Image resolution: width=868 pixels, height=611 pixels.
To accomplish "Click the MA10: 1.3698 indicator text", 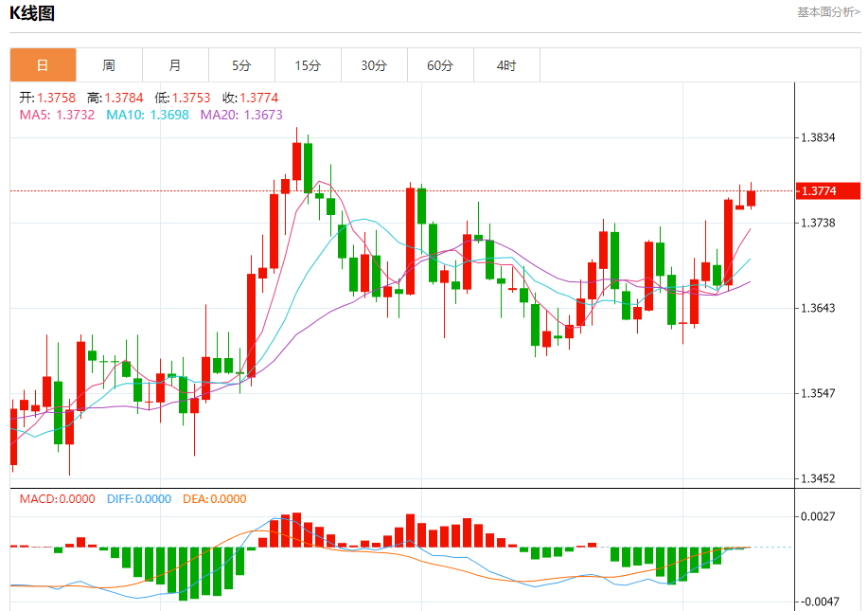I will (148, 115).
